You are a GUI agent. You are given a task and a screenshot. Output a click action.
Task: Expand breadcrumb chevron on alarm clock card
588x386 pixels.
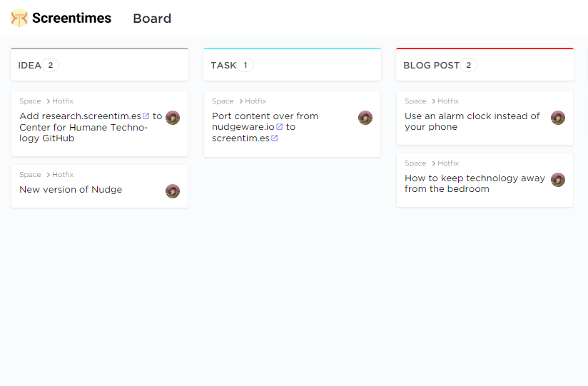pyautogui.click(x=433, y=101)
